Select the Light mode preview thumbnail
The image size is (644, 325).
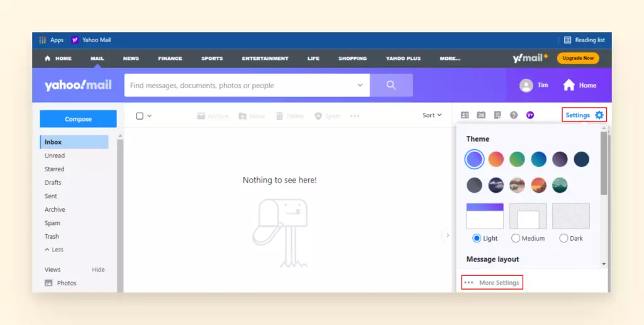coord(485,216)
